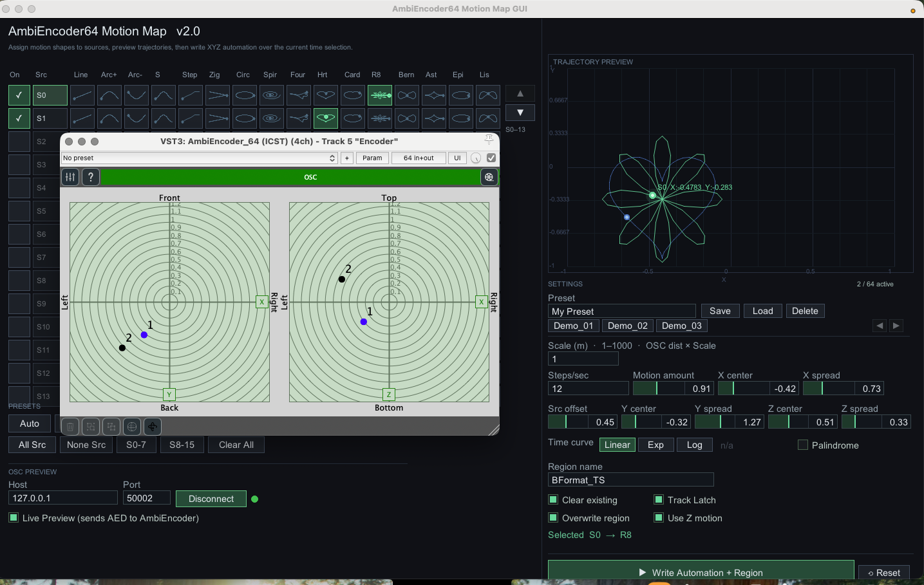Select Four shape for source S0
This screenshot has width=924, height=585.
pos(299,95)
